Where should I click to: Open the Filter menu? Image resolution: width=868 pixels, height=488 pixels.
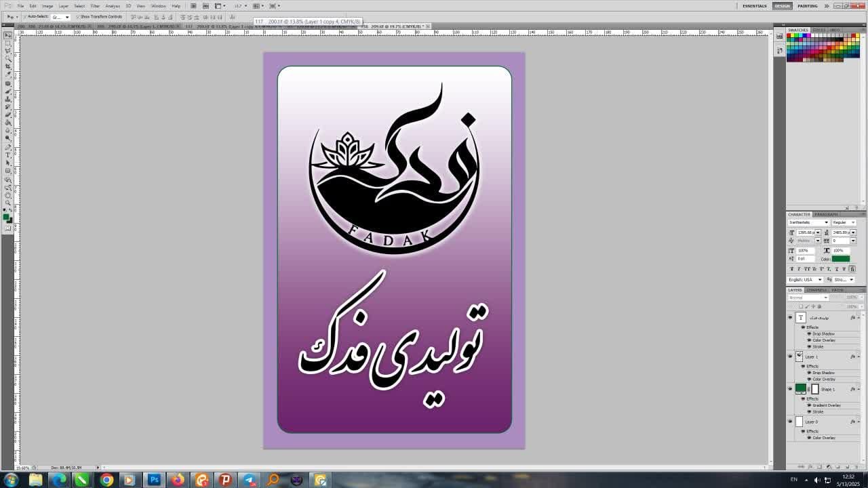tap(96, 6)
